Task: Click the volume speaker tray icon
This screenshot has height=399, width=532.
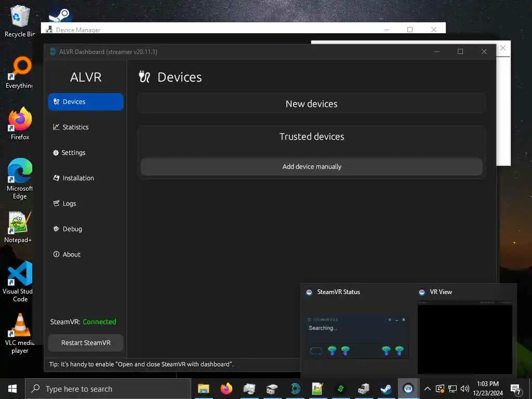Action: (x=464, y=389)
